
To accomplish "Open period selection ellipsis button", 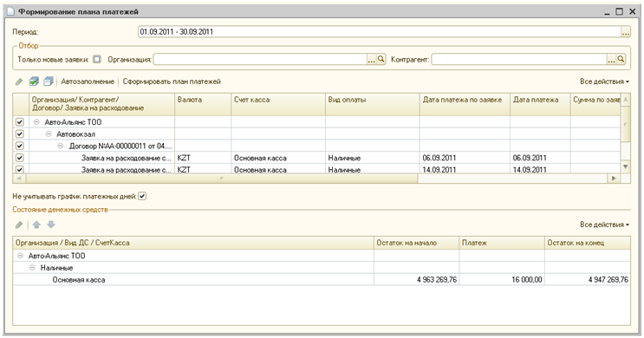I will (x=626, y=32).
